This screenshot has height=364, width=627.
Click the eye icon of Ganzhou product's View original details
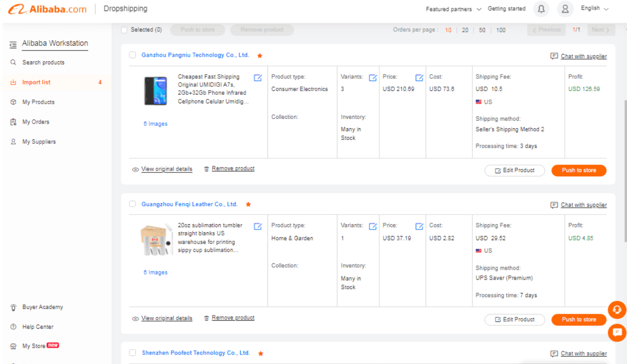point(135,169)
